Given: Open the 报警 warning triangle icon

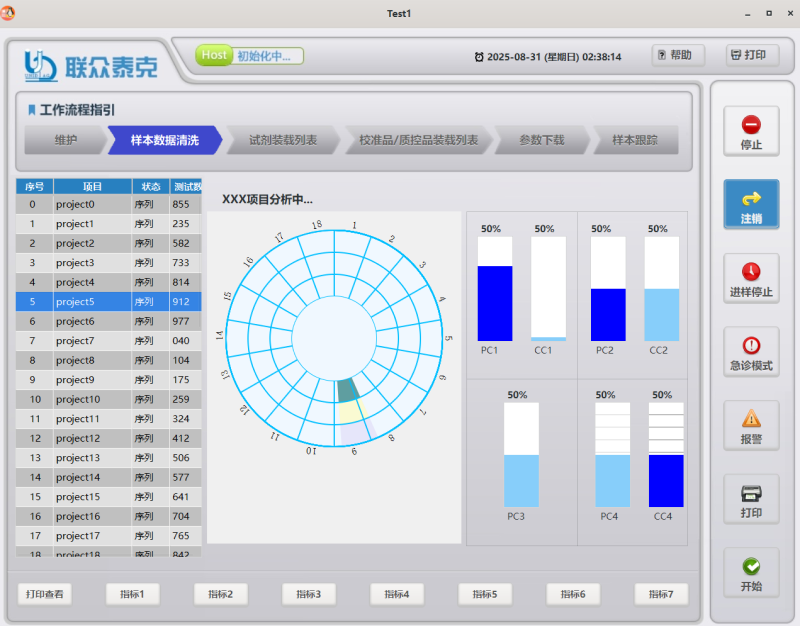Looking at the screenshot, I should point(751,419).
